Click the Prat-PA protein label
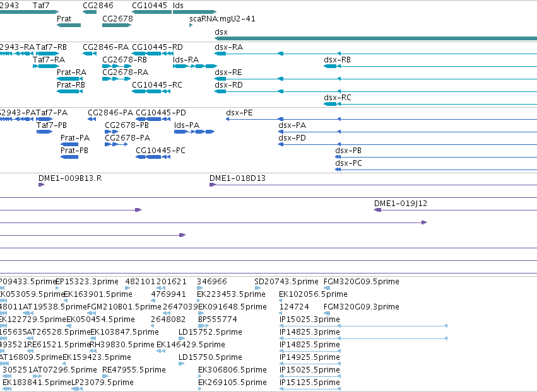This screenshot has height=392, width=537. point(75,138)
